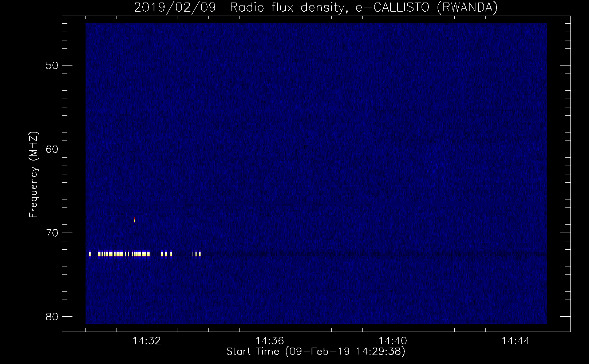Image resolution: width=589 pixels, height=364 pixels.
Task: Click the 14:44 time tick label
Action: 516,341
